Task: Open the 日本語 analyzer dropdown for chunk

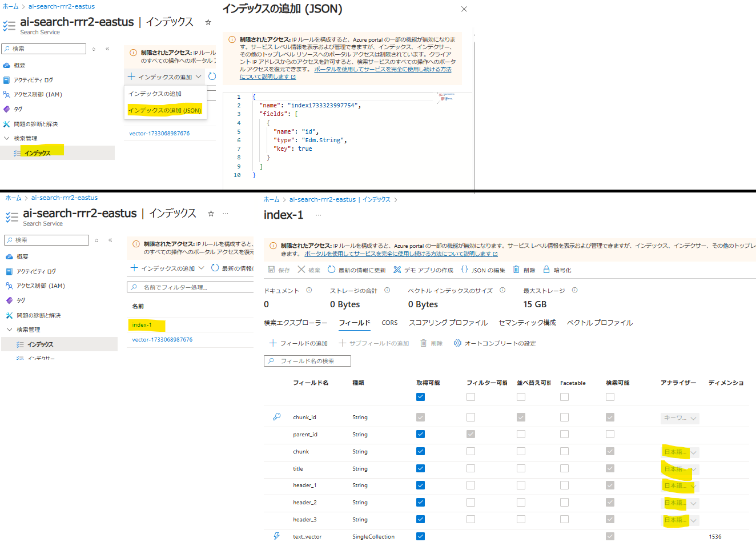Action: tap(680, 452)
